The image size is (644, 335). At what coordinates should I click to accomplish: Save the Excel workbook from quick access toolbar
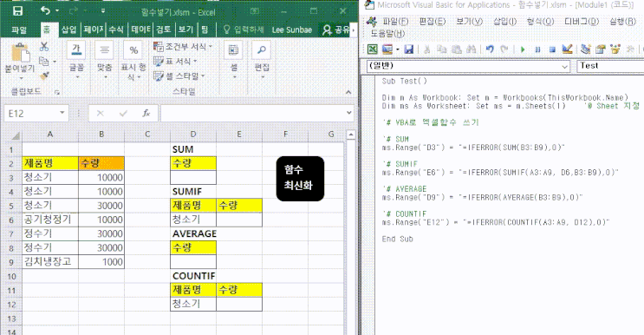pyautogui.click(x=17, y=11)
